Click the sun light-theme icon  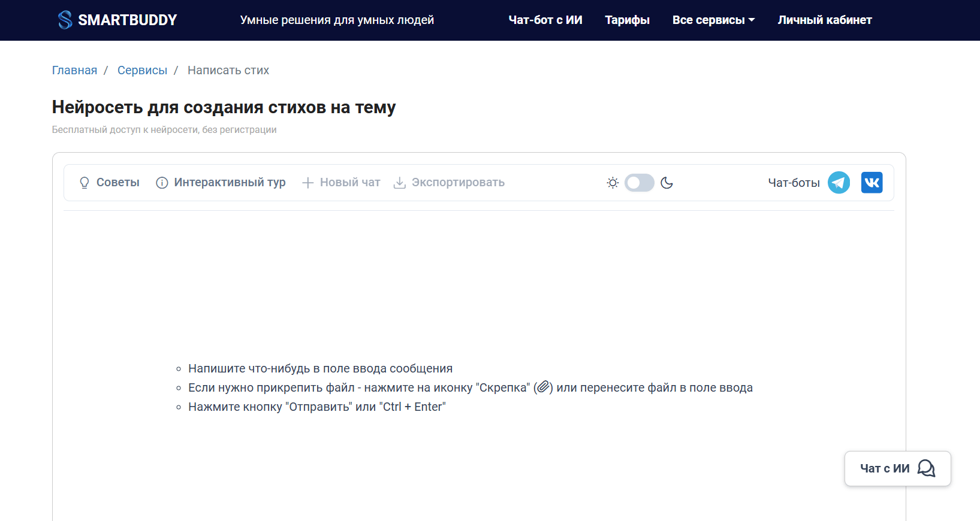pos(612,183)
